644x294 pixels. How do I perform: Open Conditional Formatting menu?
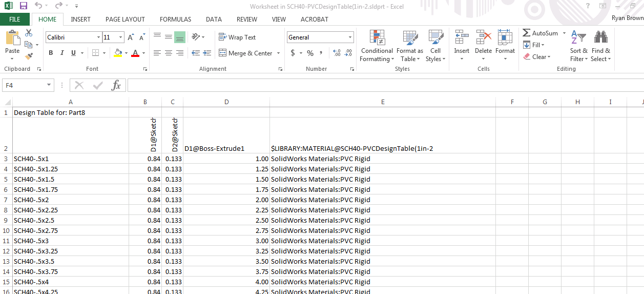pos(377,46)
